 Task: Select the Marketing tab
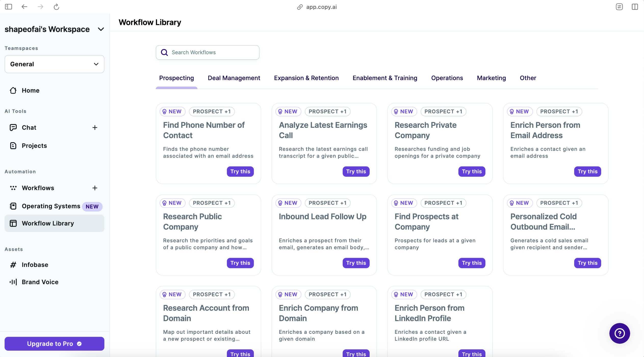491,78
